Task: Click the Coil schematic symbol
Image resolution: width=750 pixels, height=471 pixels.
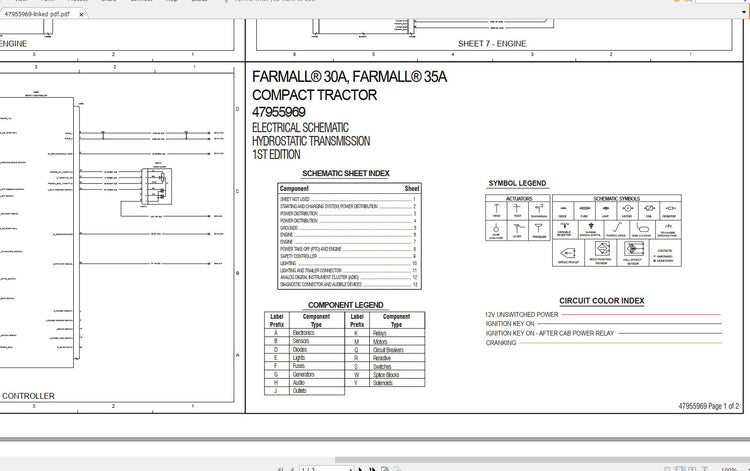Action: click(649, 210)
